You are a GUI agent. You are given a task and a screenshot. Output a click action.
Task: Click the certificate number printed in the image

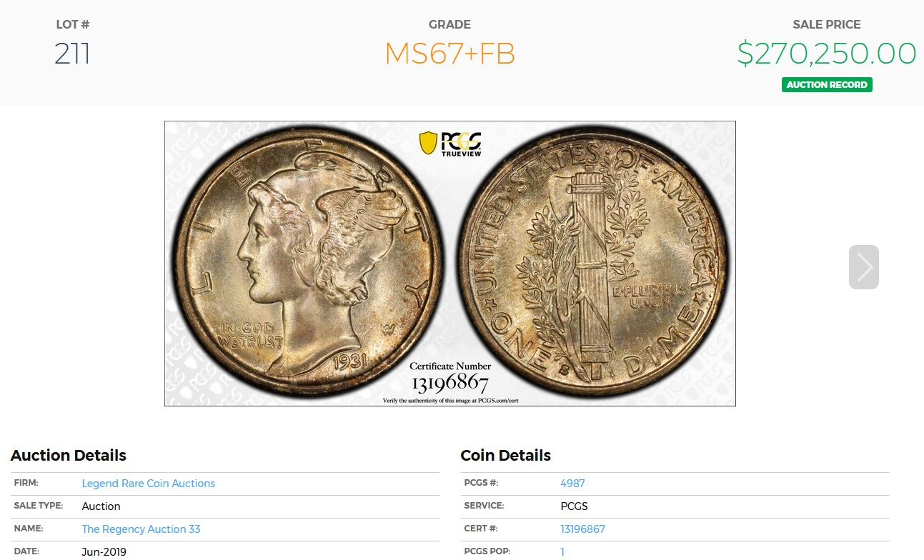point(449,384)
